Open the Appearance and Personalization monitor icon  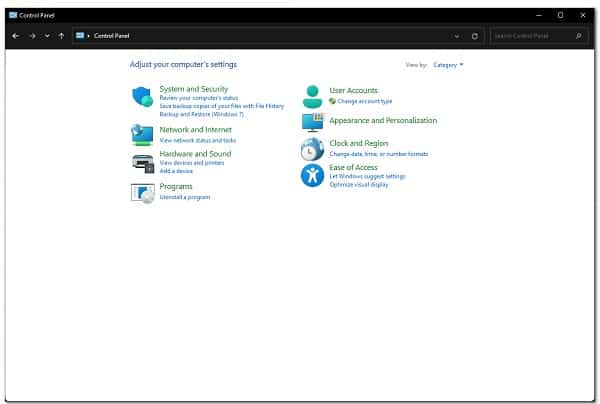click(x=312, y=122)
